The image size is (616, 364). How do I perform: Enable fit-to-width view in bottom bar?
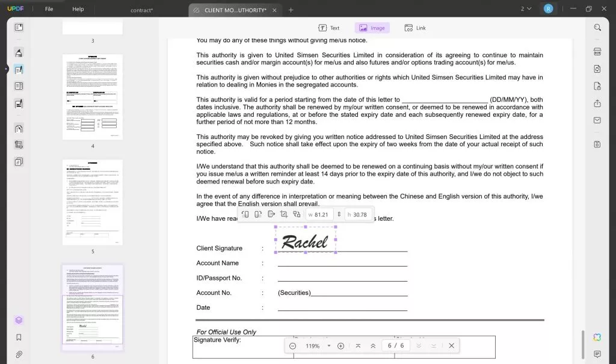pos(358,345)
